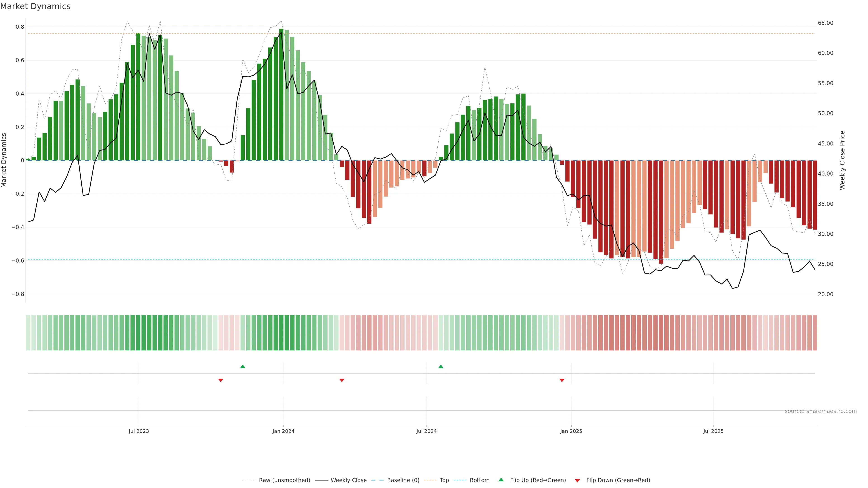Viewport: 868px width, 488px height.
Task: Toggle the Weekly Close legend entry
Action: (x=348, y=480)
